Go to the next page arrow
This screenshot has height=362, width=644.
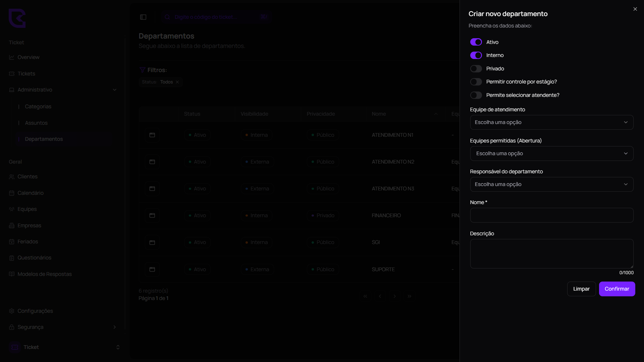[x=394, y=296]
